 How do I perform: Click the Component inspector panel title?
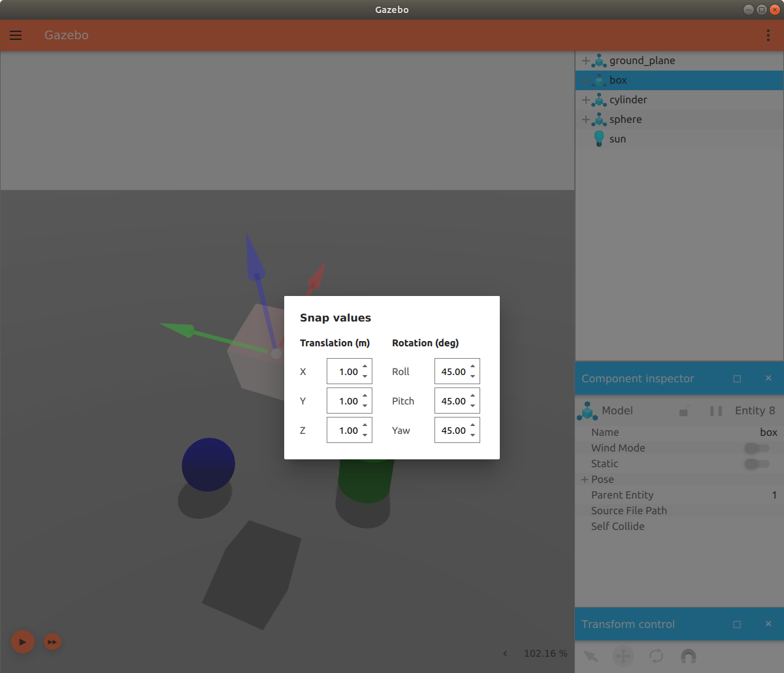point(638,378)
